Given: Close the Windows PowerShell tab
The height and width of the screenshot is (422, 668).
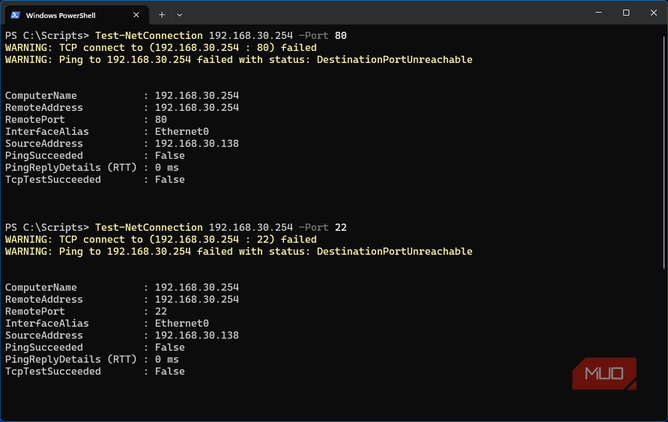Looking at the screenshot, I should pos(136,15).
